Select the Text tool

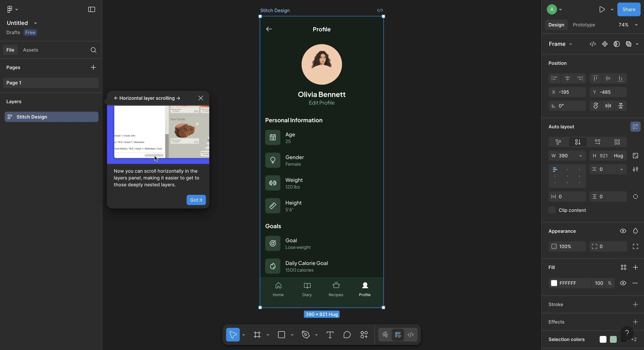coord(330,335)
